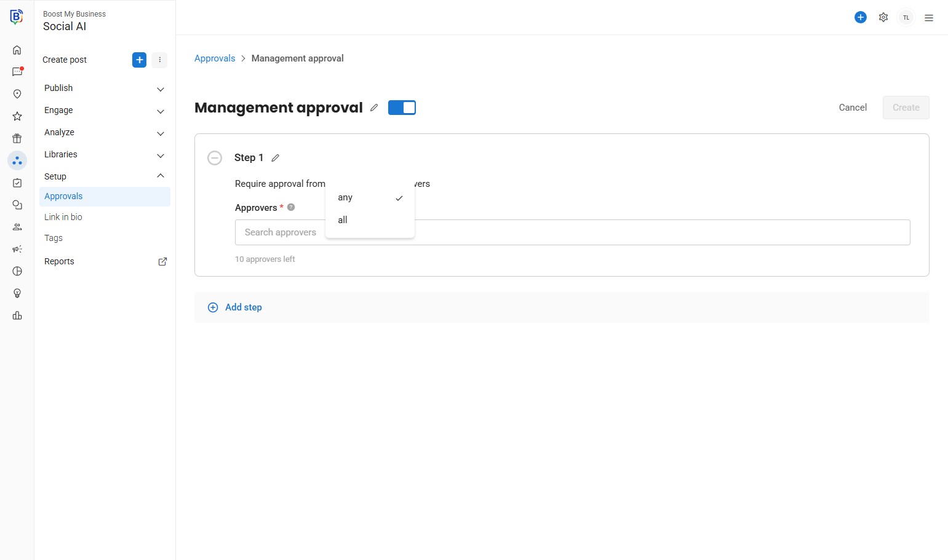This screenshot has width=948, height=560.
Task: Click pencil icon next to Management approval title
Action: 374,108
